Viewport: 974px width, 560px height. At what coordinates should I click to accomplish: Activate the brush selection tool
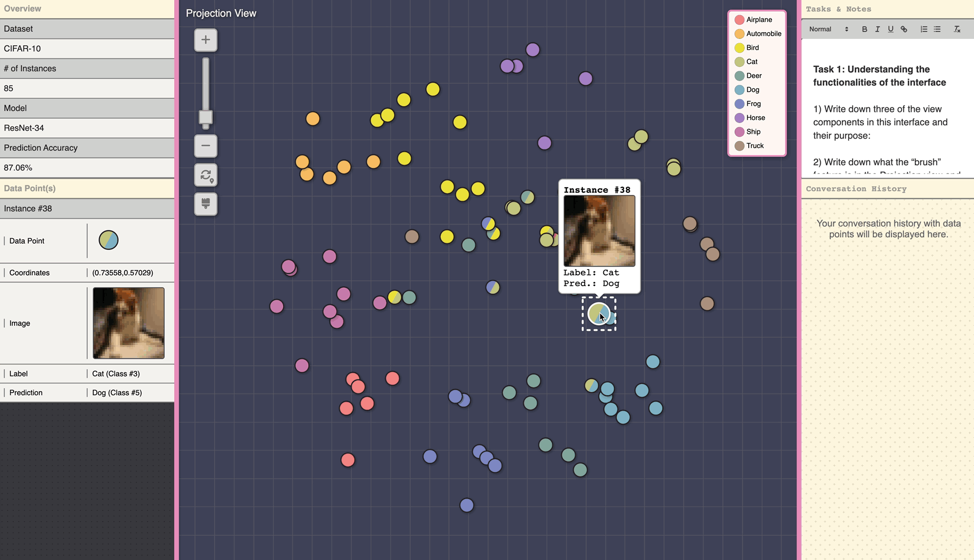click(205, 204)
